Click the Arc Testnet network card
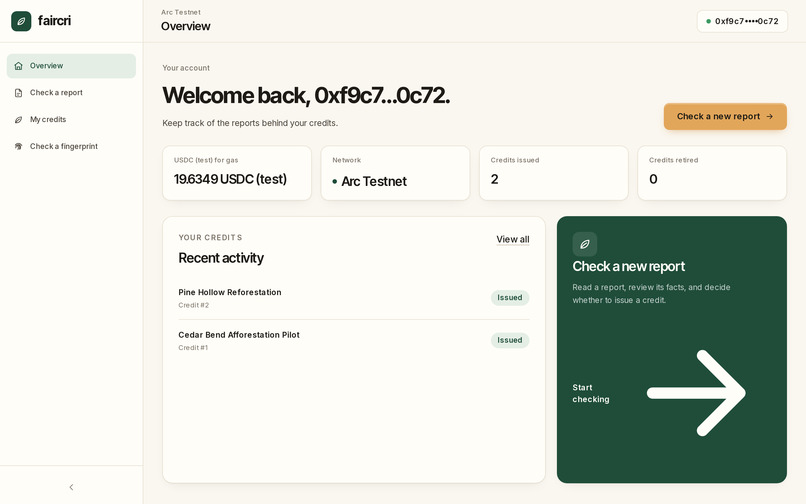Image resolution: width=806 pixels, height=504 pixels. point(395,173)
